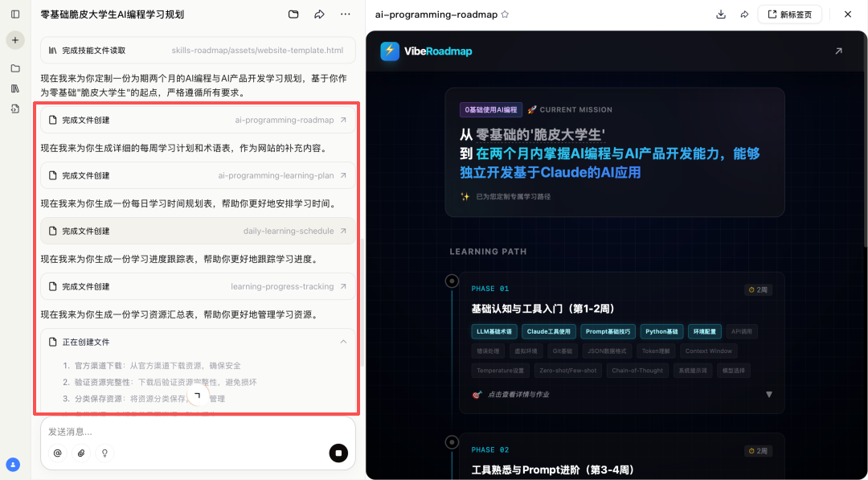
Task: Select the Claude工具使用 tag
Action: coord(549,331)
